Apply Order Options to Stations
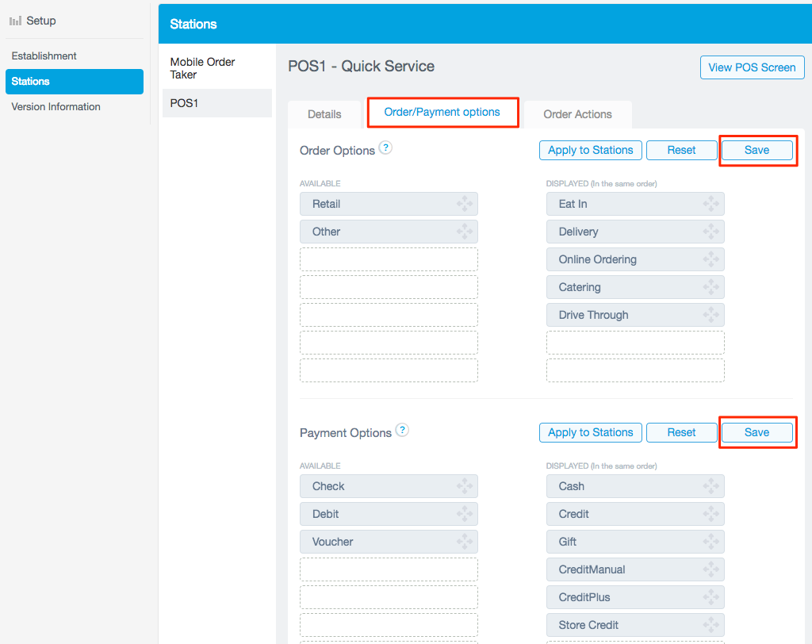 point(590,150)
